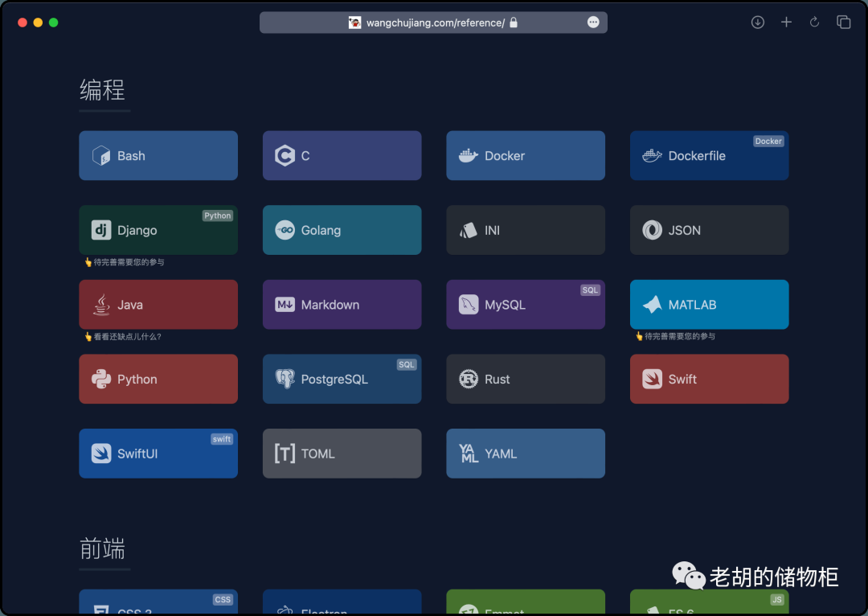The height and width of the screenshot is (616, 868).
Task: Click the Java coffee cup icon
Action: (x=101, y=305)
